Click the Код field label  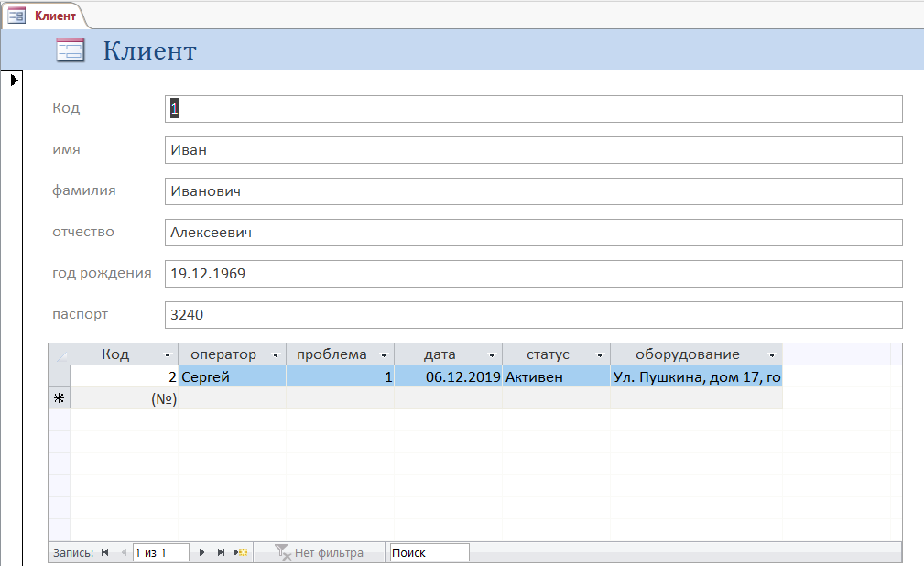66,108
